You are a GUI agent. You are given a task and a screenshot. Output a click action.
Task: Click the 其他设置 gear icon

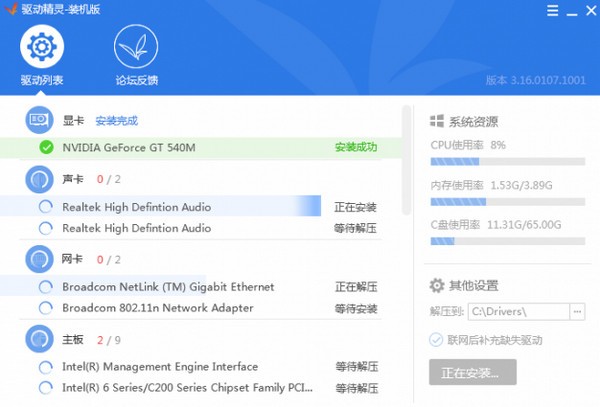point(436,285)
